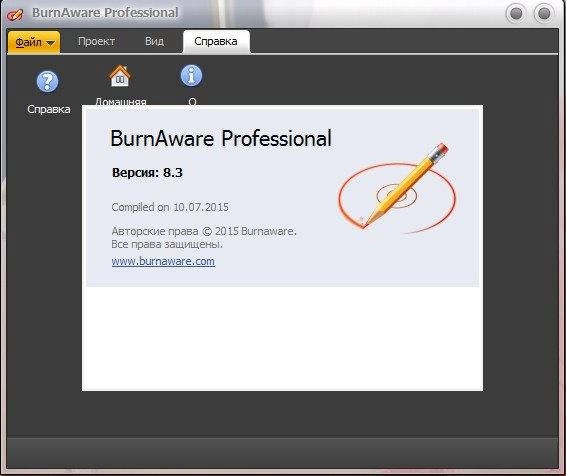Click the pencil and disc logo

(397, 189)
